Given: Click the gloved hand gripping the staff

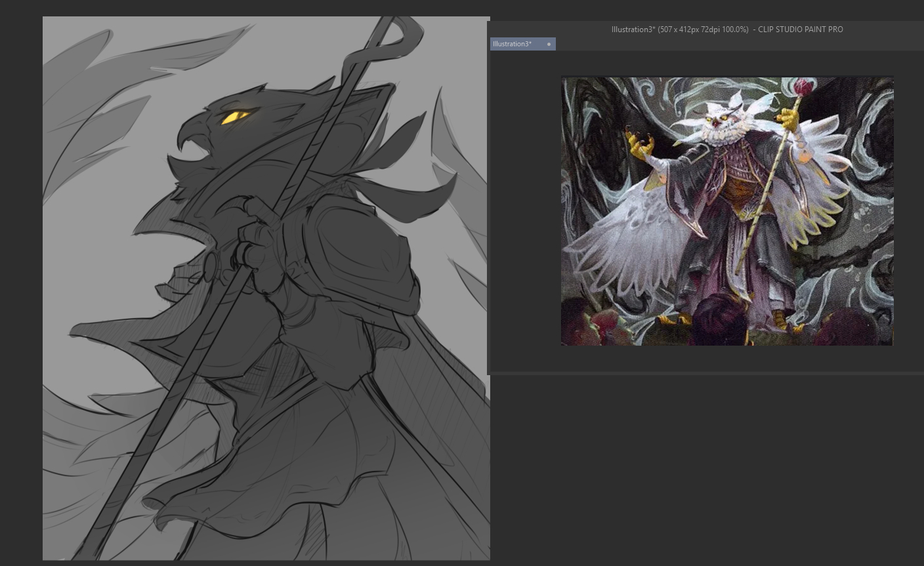Looking at the screenshot, I should click(253, 239).
